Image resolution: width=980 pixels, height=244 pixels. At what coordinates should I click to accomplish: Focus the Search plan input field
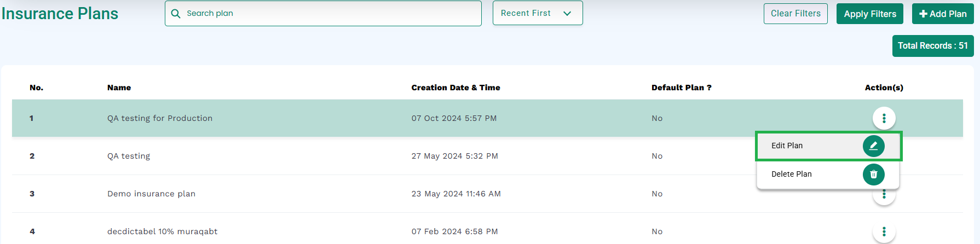click(323, 13)
